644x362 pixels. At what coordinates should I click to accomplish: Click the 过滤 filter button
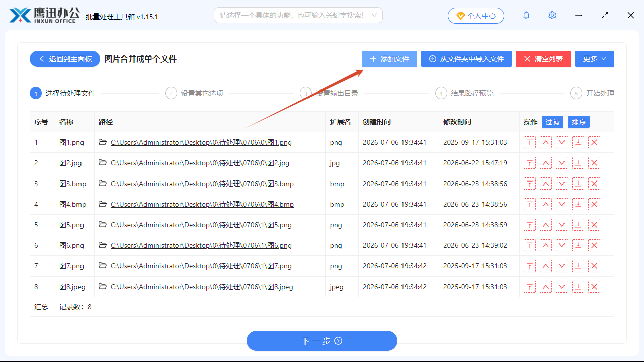click(552, 122)
